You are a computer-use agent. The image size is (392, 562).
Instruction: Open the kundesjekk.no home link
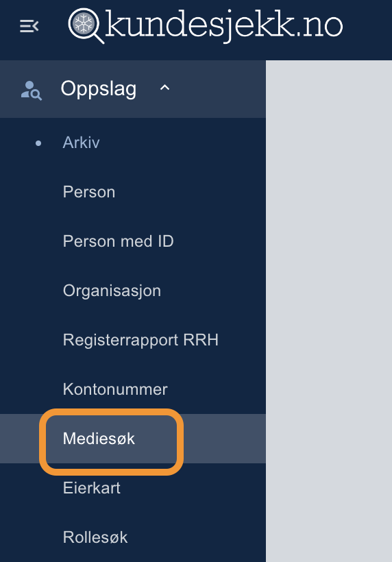tap(206, 25)
